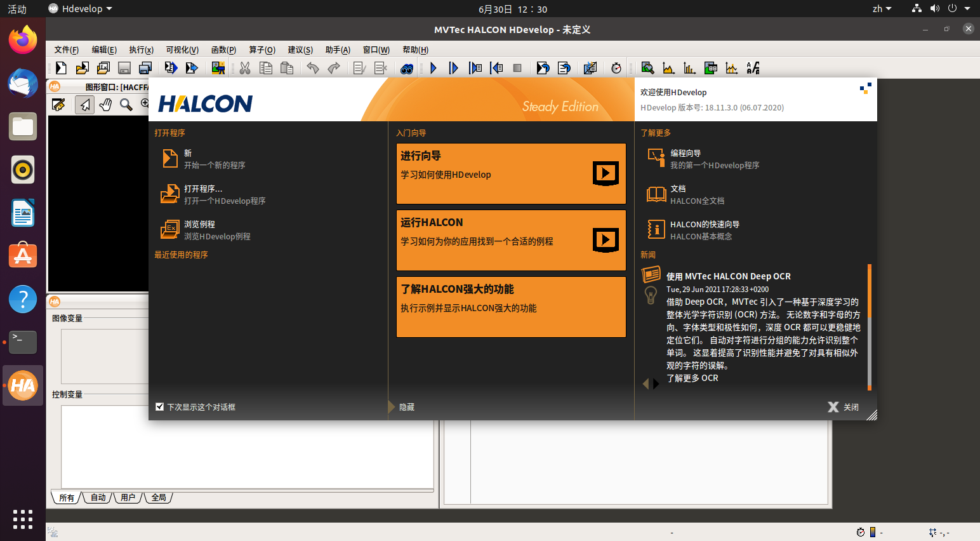Click the Step Over execution icon
This screenshot has width=980, height=541.
[x=454, y=68]
